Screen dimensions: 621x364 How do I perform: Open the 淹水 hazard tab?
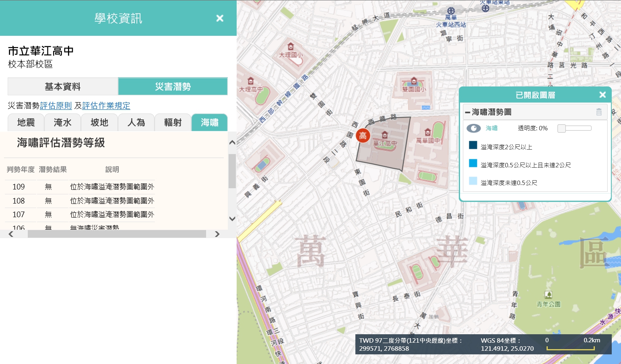62,122
